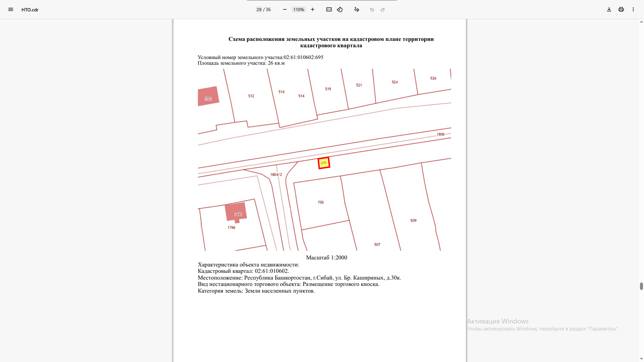Click the 'Условный номер земельного участка' line
Image resolution: width=644 pixels, height=362 pixels.
click(x=261, y=57)
